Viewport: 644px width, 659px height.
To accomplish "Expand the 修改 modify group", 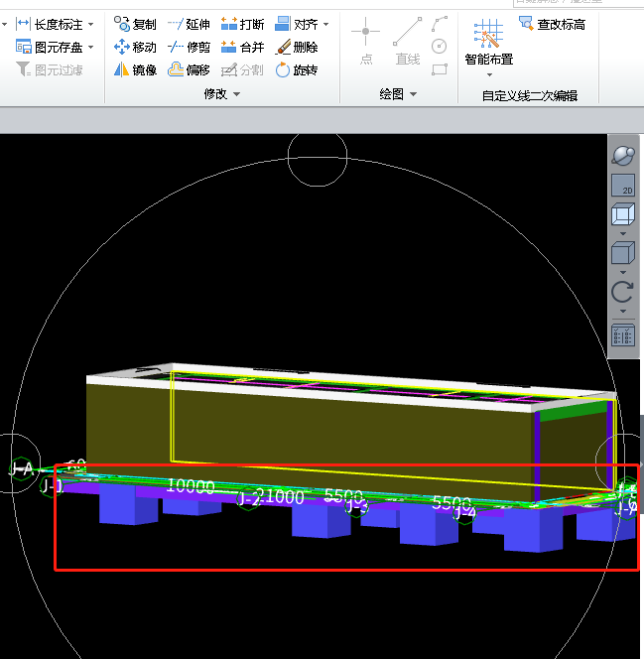I will 222,94.
